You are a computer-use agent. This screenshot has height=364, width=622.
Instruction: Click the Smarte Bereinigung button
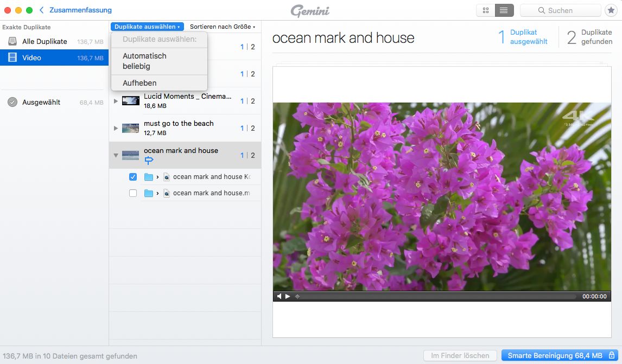[x=558, y=356]
